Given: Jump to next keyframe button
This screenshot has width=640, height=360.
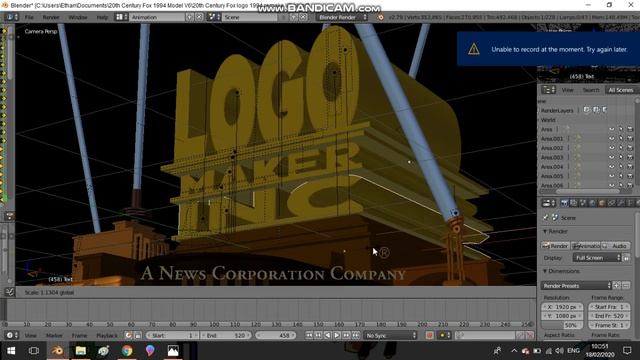Looking at the screenshot, I should (347, 336).
